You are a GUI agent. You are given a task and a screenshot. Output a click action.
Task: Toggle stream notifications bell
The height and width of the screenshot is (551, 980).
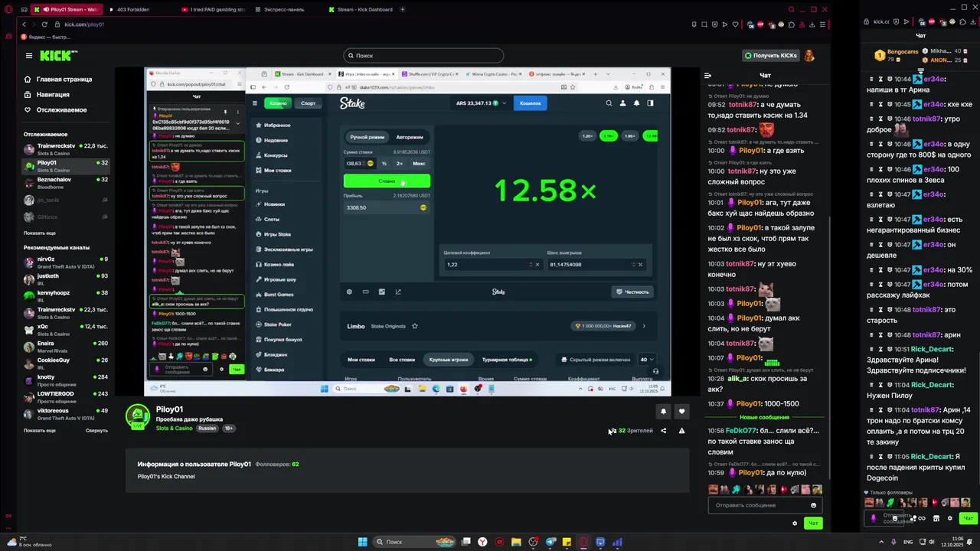(663, 411)
